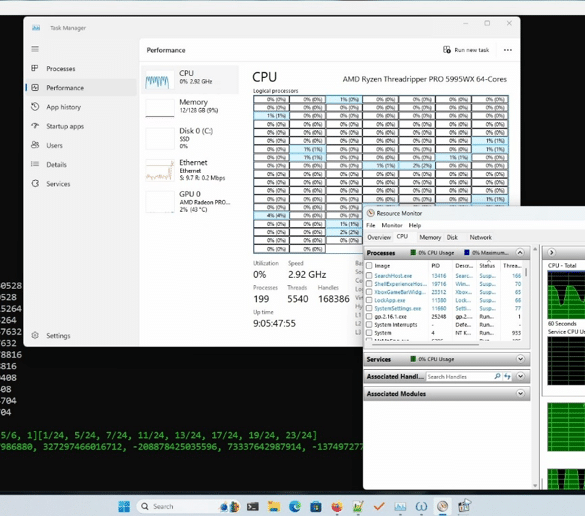The width and height of the screenshot is (585, 516).
Task: Open the Users page in Task Manager
Action: (x=54, y=146)
